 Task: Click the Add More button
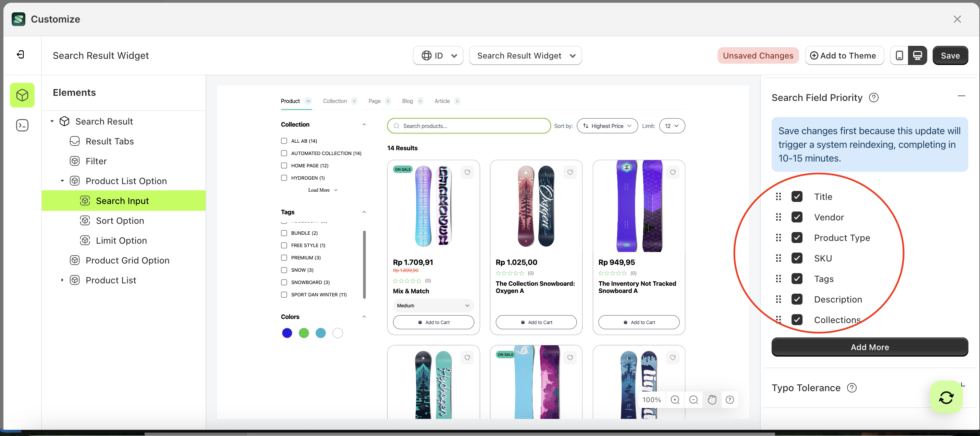click(x=869, y=347)
